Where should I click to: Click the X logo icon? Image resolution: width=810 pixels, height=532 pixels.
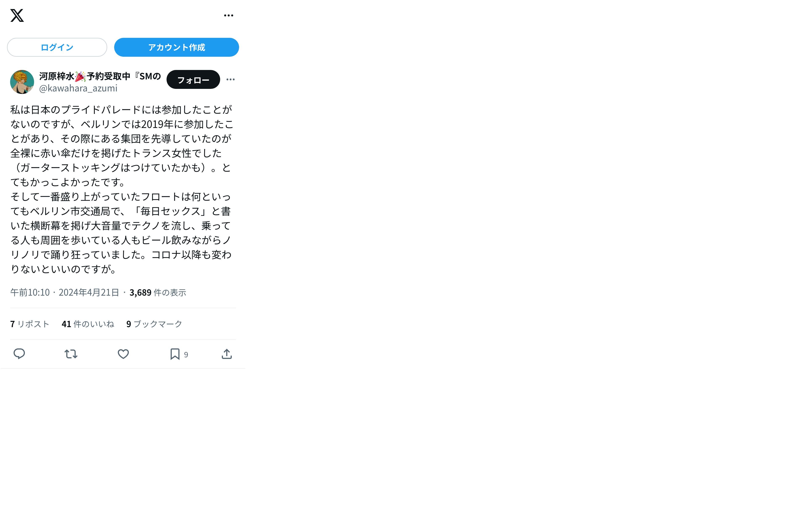[17, 15]
